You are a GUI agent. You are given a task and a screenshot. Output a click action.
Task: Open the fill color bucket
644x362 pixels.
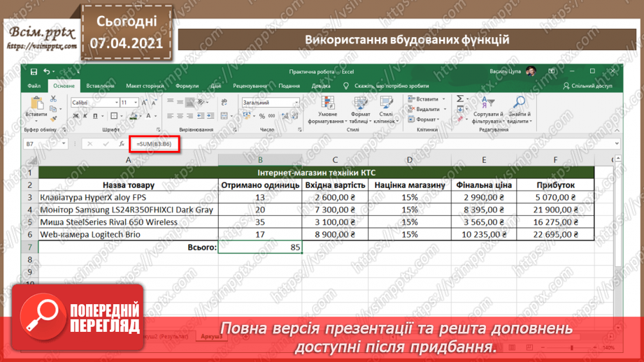point(133,116)
